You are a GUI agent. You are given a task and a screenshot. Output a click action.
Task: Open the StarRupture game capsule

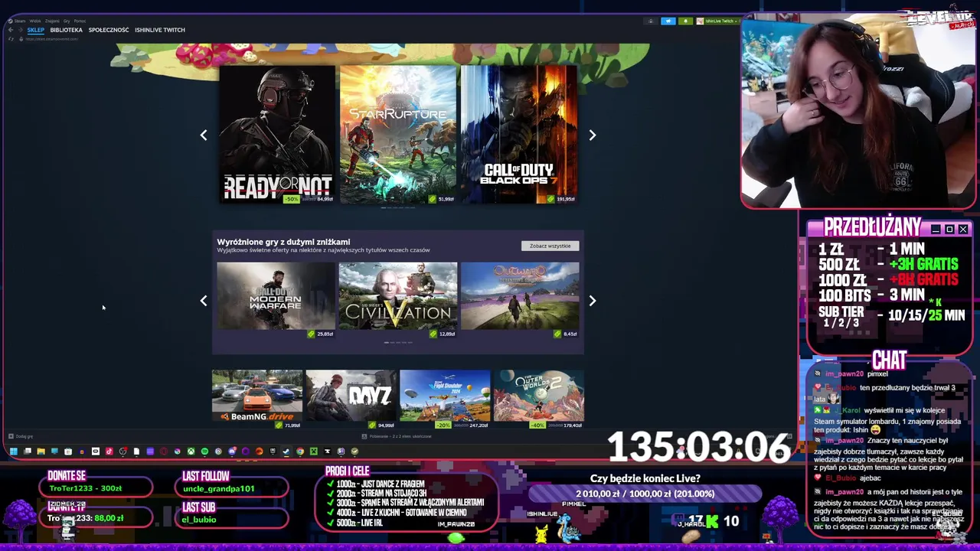click(398, 135)
